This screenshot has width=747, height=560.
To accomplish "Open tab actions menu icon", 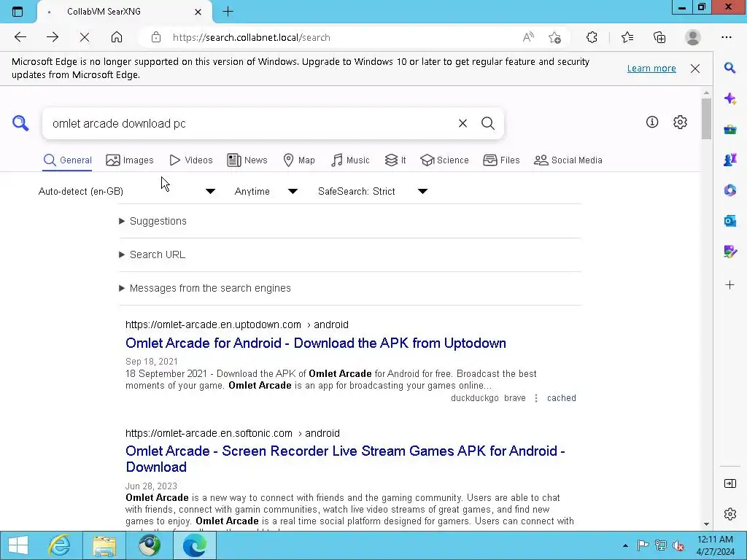I will [x=18, y=12].
